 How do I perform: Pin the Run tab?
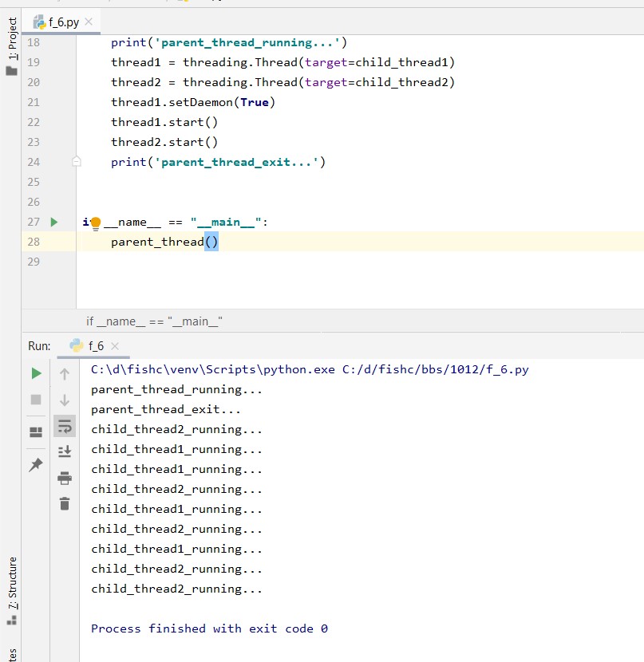point(36,464)
